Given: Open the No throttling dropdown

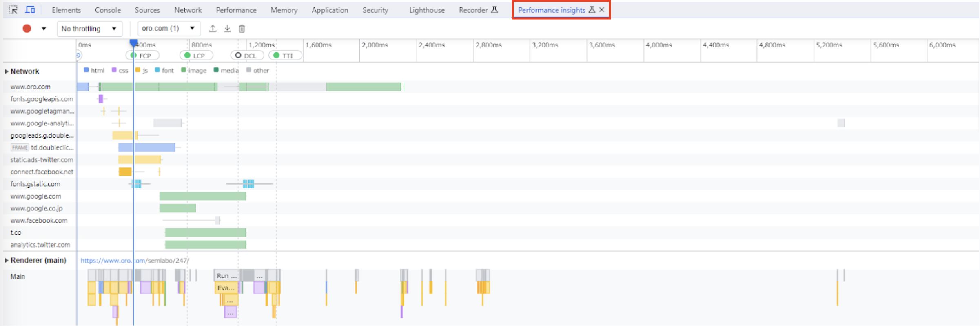Looking at the screenshot, I should (89, 29).
